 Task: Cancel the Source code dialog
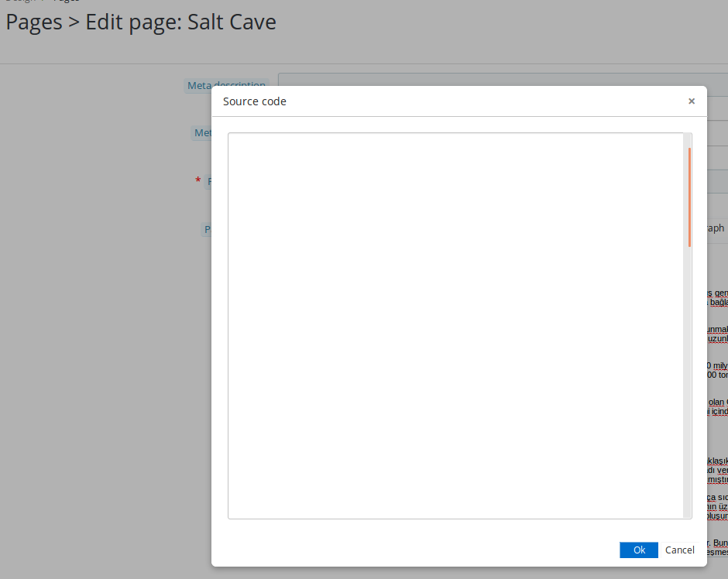[x=680, y=550]
